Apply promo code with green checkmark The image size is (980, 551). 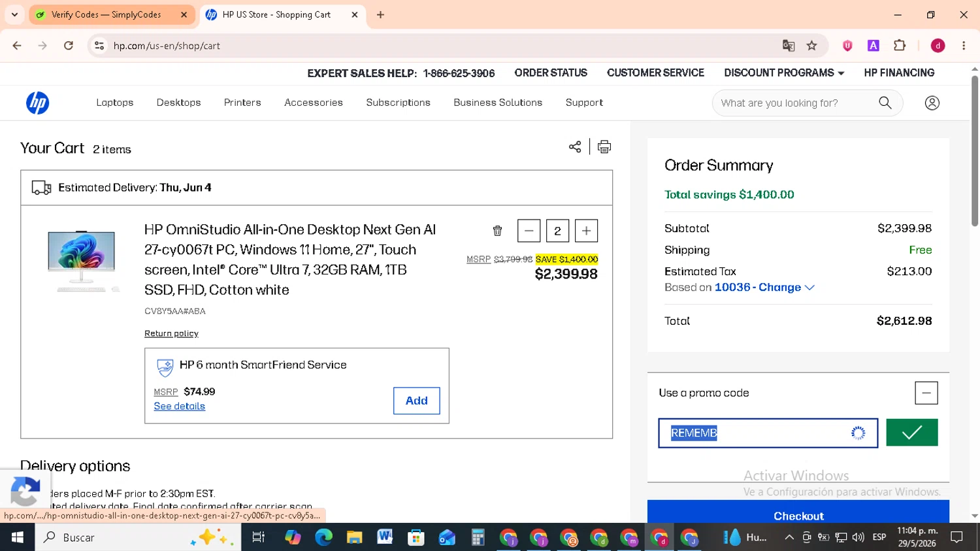(x=912, y=433)
